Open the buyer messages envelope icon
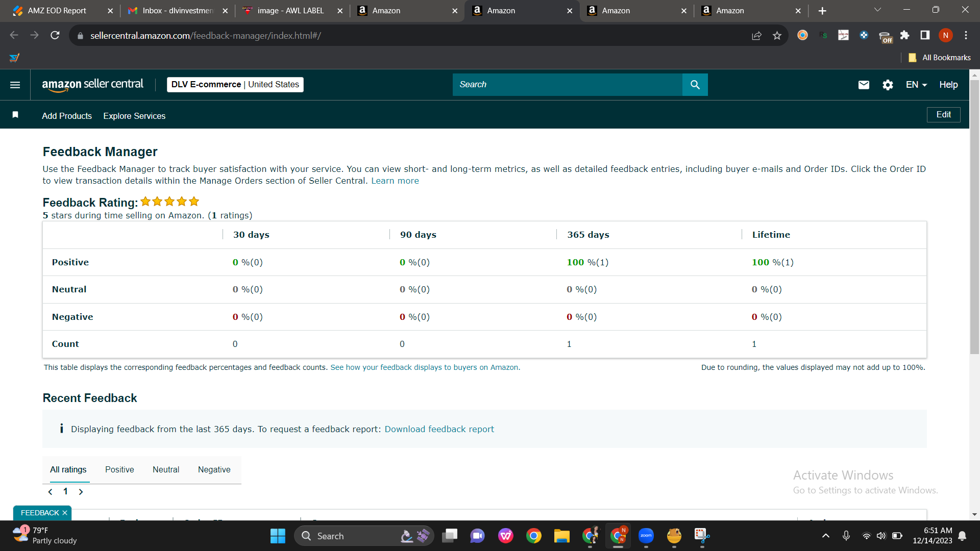Viewport: 980px width, 551px height. pyautogui.click(x=864, y=85)
